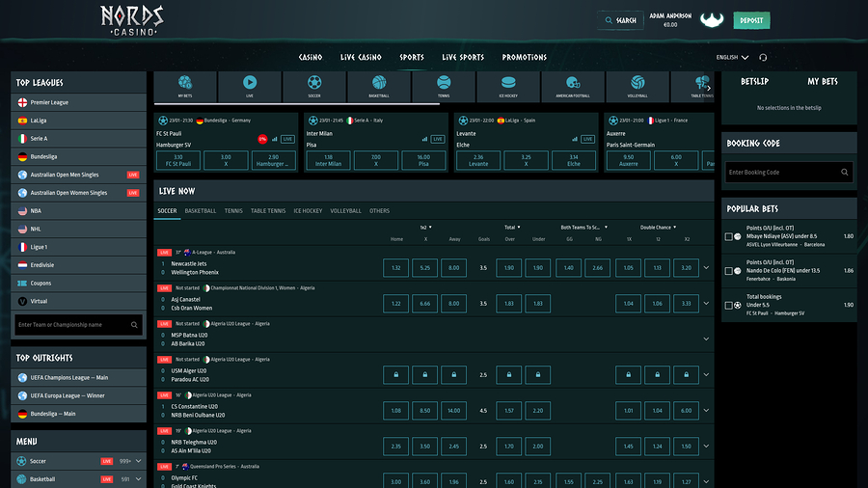Click the Deposit button

751,20
